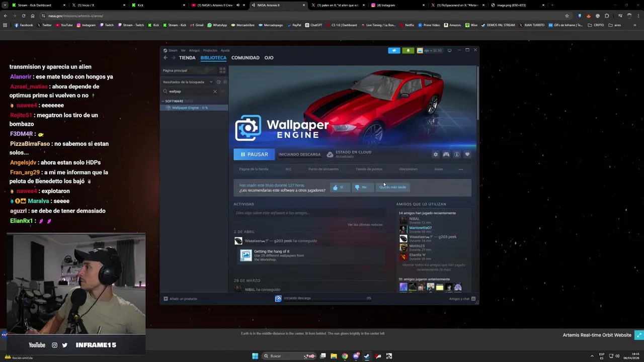Open 'Página de la tienda' link
644x362 pixels.
click(x=254, y=169)
